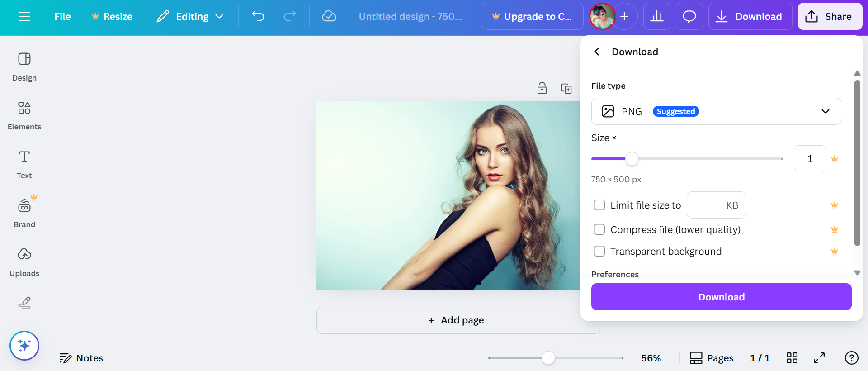Undo the last action

[258, 16]
